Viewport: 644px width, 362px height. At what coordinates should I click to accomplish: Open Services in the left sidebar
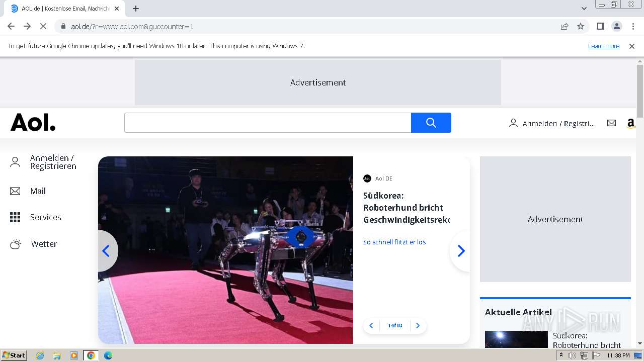point(36,217)
